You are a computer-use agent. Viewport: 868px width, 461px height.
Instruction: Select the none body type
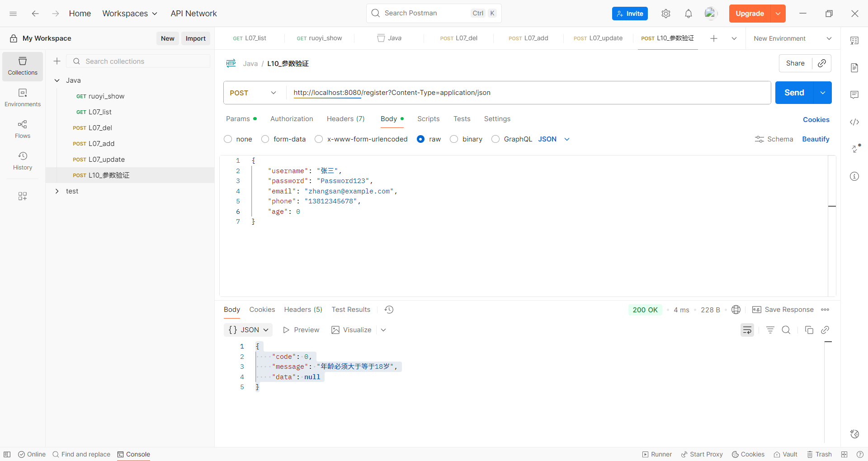238,139
